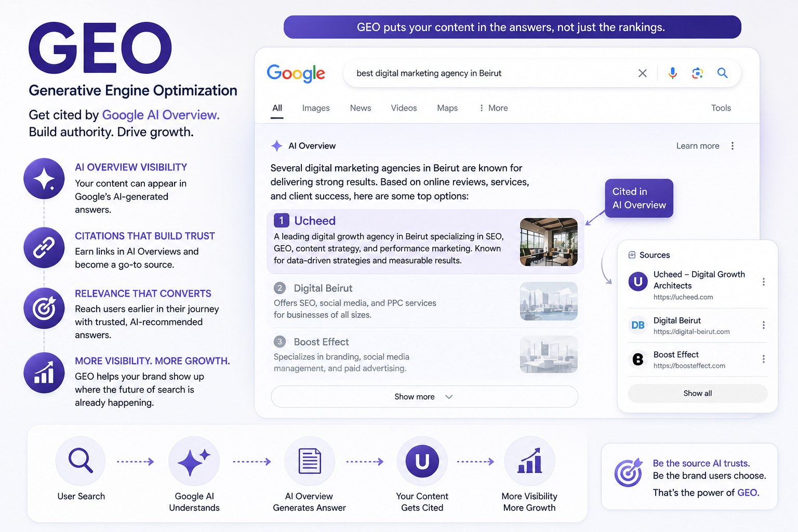Click the Your Content Gets Cited U icon
The width and height of the screenshot is (798, 532).
pyautogui.click(x=422, y=461)
